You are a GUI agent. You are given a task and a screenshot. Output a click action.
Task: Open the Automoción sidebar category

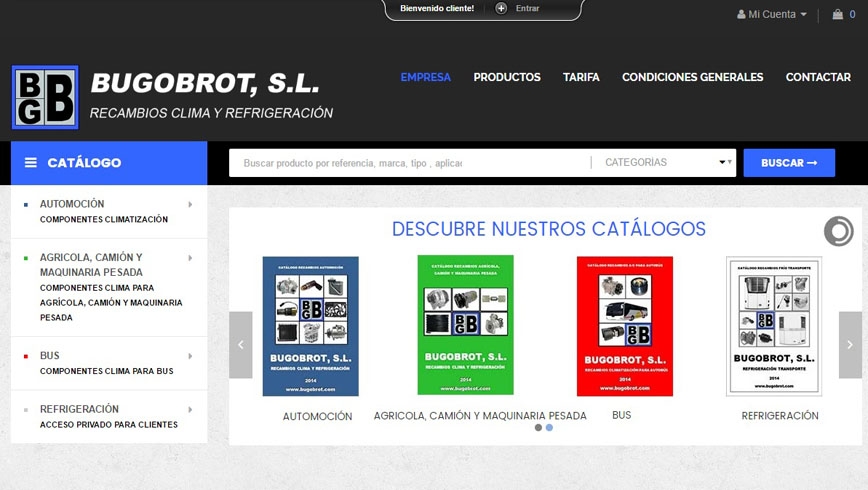(x=72, y=204)
